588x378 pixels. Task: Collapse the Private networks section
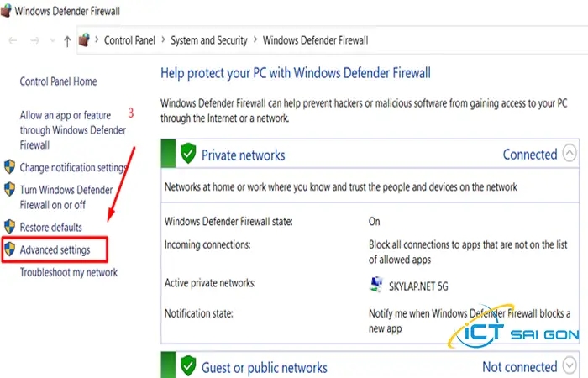[570, 154]
